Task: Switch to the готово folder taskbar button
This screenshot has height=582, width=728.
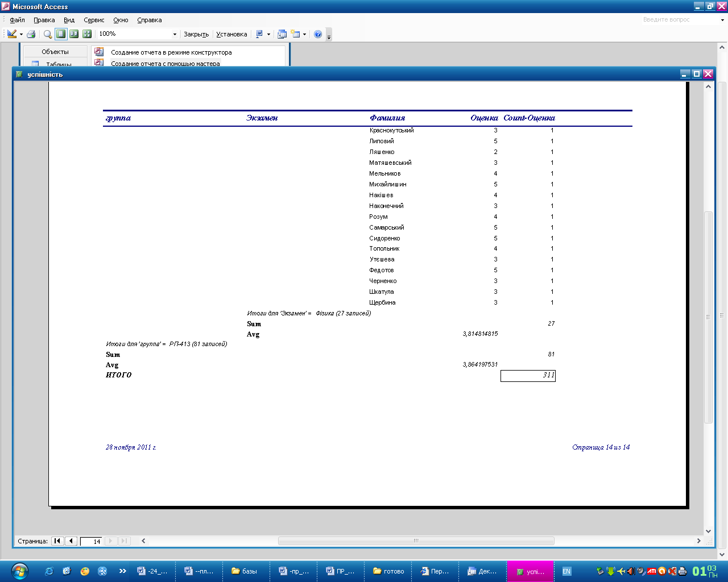Action: 389,571
